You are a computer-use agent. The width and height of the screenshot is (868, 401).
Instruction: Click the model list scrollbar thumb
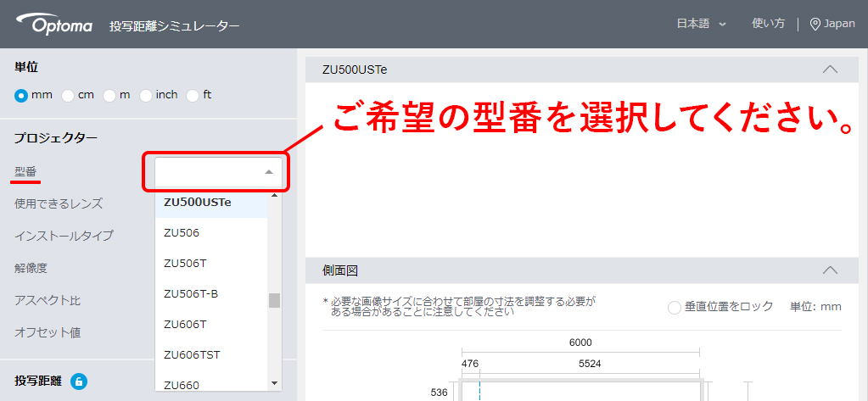click(x=274, y=301)
